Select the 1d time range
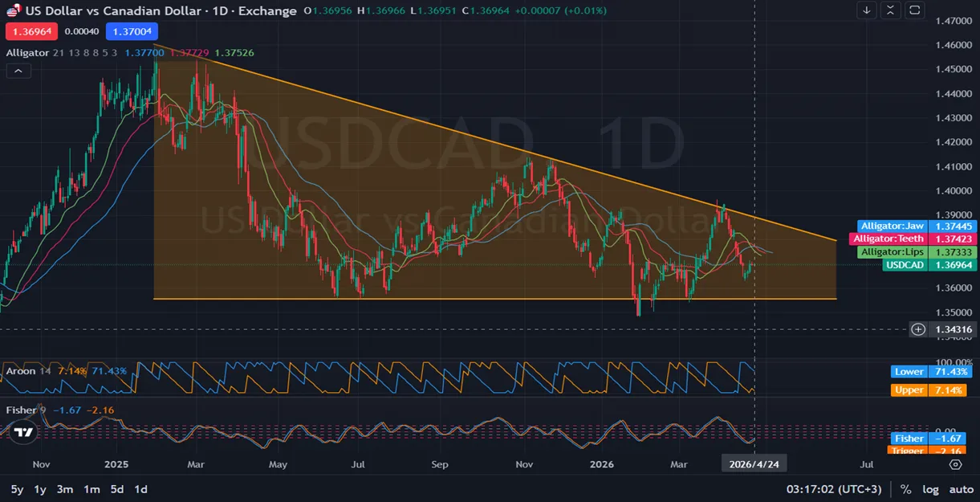 [140, 489]
